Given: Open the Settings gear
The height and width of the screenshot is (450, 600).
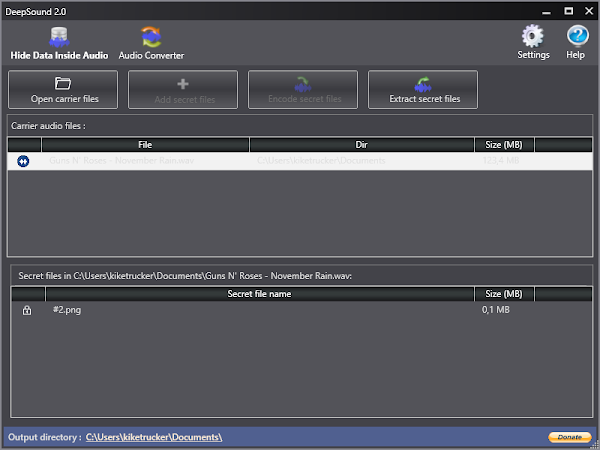Looking at the screenshot, I should pyautogui.click(x=533, y=42).
